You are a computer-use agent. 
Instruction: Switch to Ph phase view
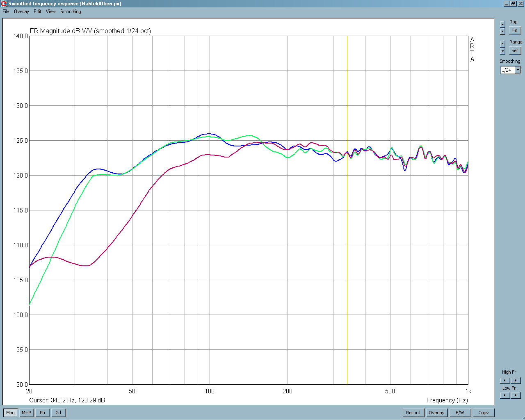pyautogui.click(x=42, y=413)
